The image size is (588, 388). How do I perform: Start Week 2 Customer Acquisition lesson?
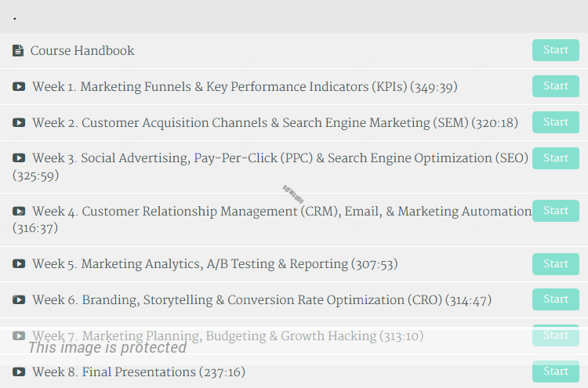[555, 122]
